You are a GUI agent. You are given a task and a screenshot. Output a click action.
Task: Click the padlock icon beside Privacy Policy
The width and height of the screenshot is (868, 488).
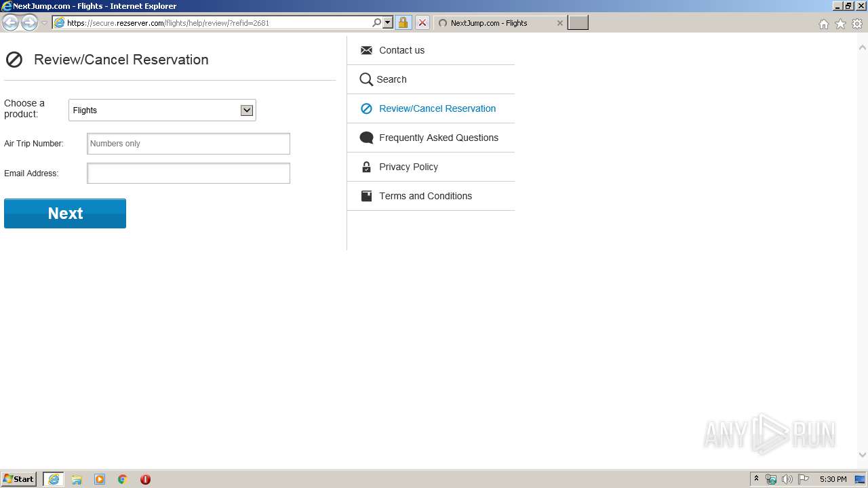click(x=366, y=167)
